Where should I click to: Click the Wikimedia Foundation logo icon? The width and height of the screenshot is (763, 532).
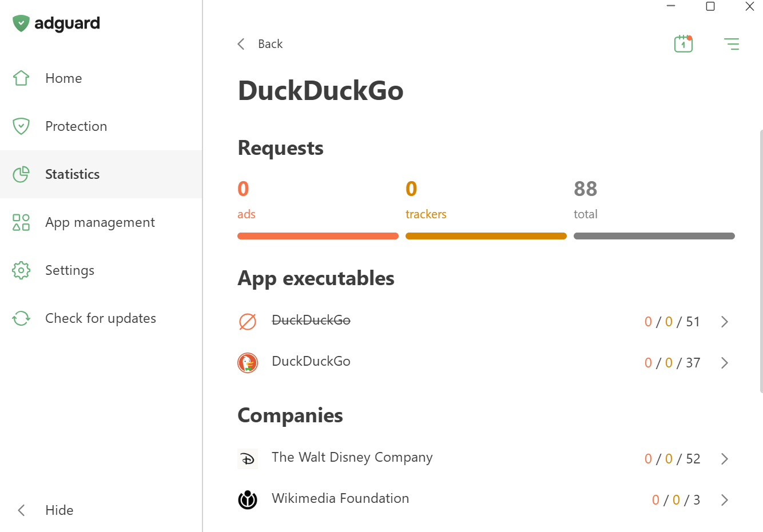[248, 500]
